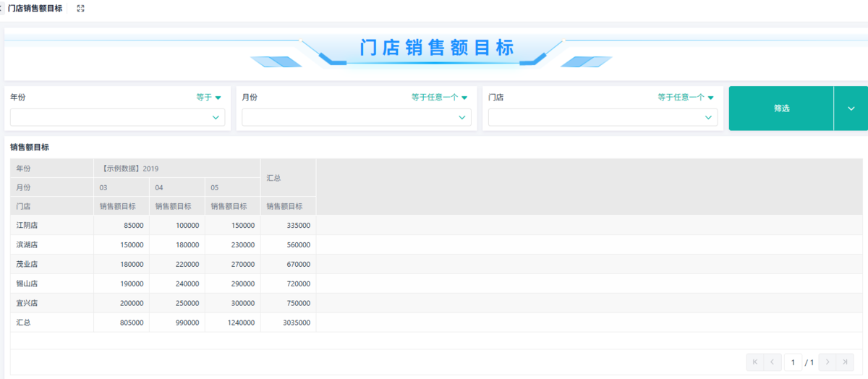This screenshot has height=379, width=868.
Task: Go to the first page of the table
Action: tap(754, 362)
